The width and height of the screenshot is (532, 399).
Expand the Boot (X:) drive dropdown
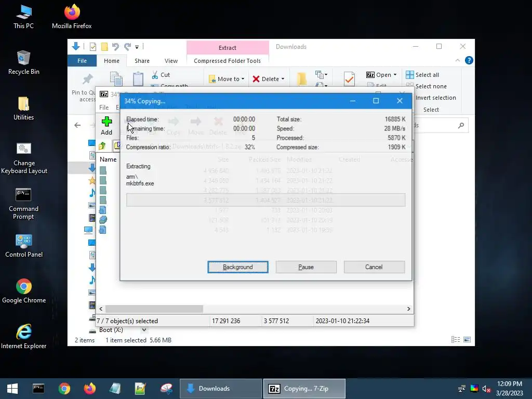pyautogui.click(x=144, y=330)
